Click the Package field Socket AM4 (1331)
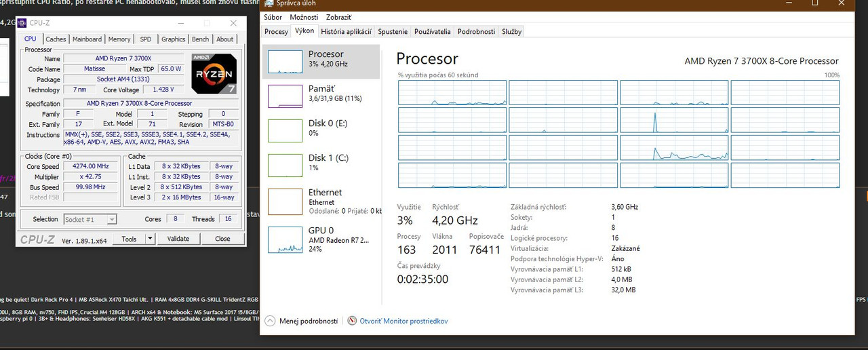This screenshot has width=868, height=350. tap(123, 79)
